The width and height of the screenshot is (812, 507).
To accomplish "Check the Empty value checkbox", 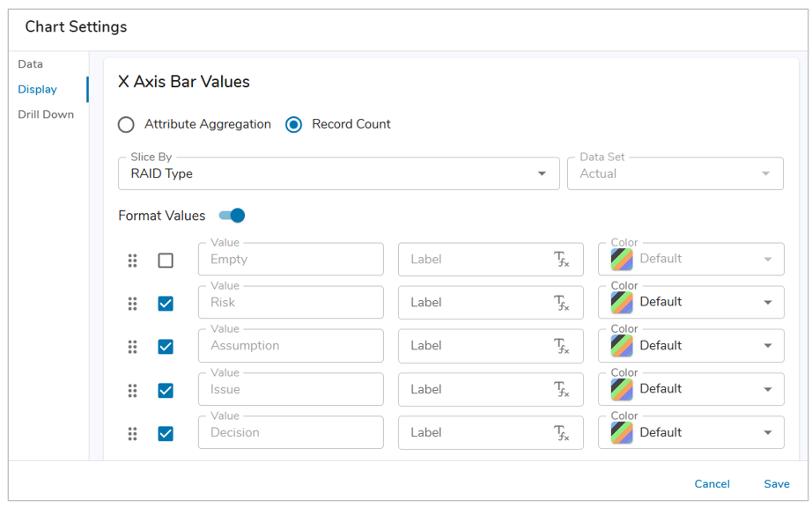I will [x=166, y=261].
